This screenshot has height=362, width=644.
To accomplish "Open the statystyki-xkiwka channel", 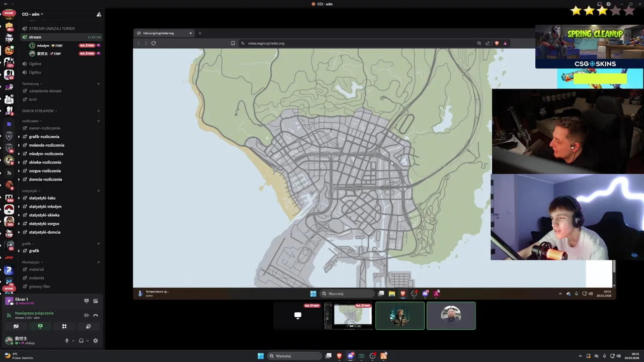I will coord(61,215).
